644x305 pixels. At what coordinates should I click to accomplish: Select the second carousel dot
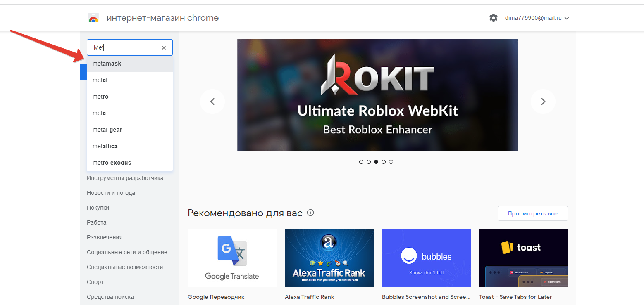[369, 162]
